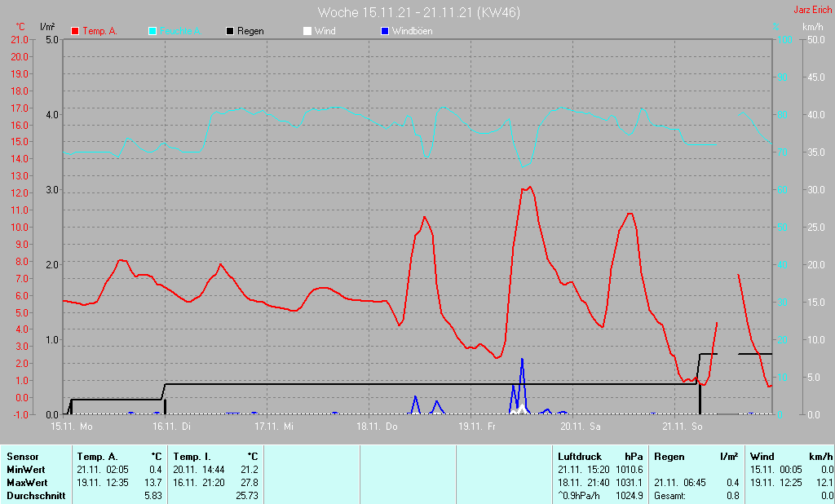Click the 'MinWert' row label

pyautogui.click(x=26, y=470)
